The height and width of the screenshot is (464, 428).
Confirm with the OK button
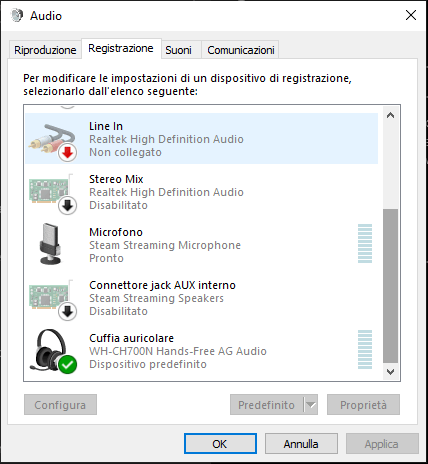click(x=220, y=444)
